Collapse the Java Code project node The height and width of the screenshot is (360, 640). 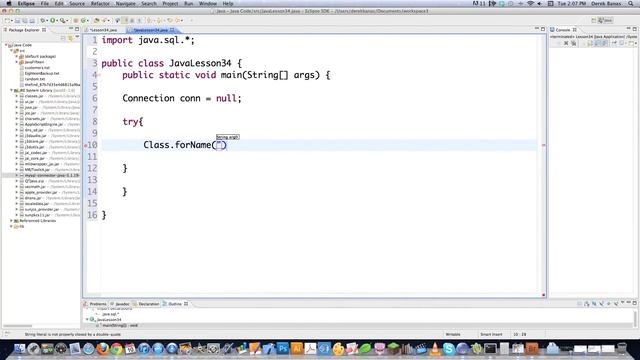tap(6, 45)
